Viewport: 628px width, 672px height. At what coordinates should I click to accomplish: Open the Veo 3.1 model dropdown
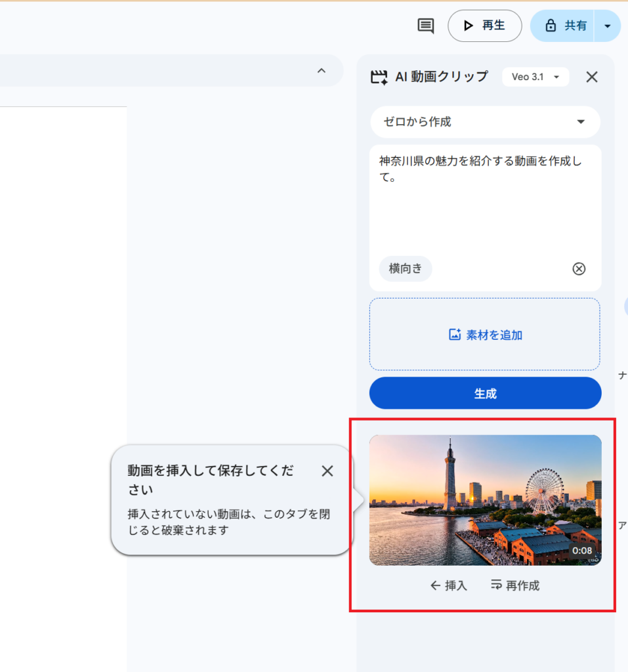535,76
